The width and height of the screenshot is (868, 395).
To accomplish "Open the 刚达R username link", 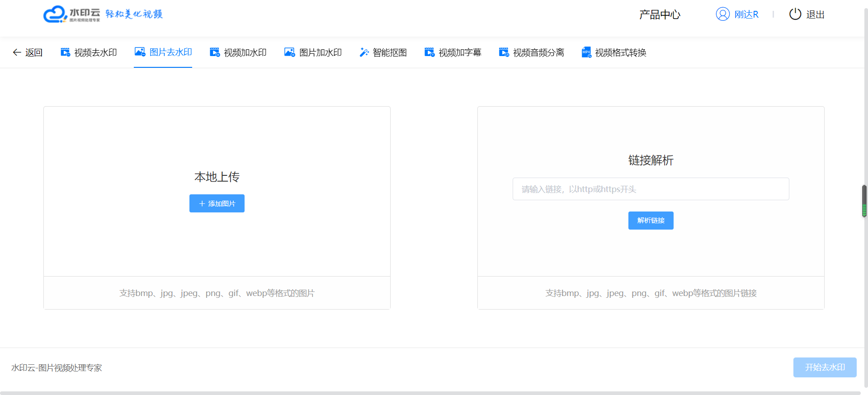I will point(746,14).
